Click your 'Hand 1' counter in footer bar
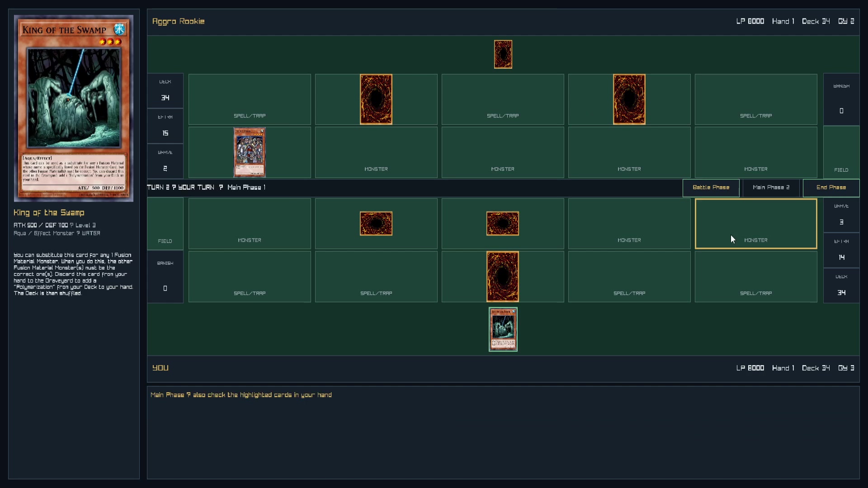The image size is (868, 488). tap(783, 368)
